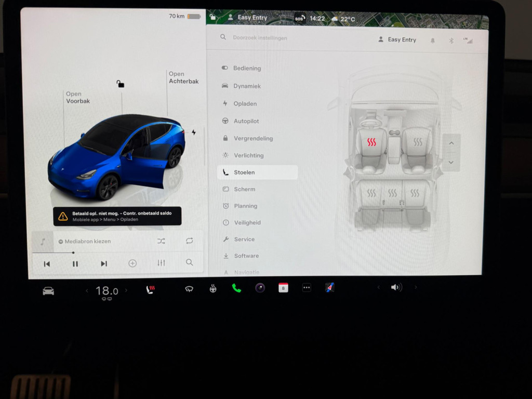Tap Open Voorbak to open frunk

click(77, 98)
